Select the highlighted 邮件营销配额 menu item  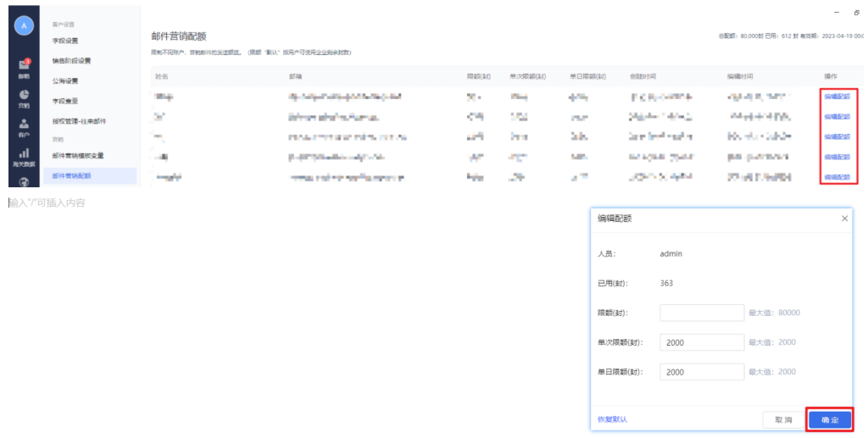72,176
